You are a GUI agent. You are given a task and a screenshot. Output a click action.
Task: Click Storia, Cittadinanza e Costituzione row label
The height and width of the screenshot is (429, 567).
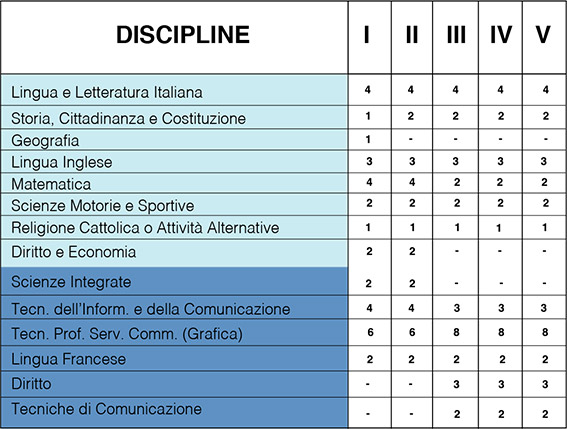click(x=128, y=119)
